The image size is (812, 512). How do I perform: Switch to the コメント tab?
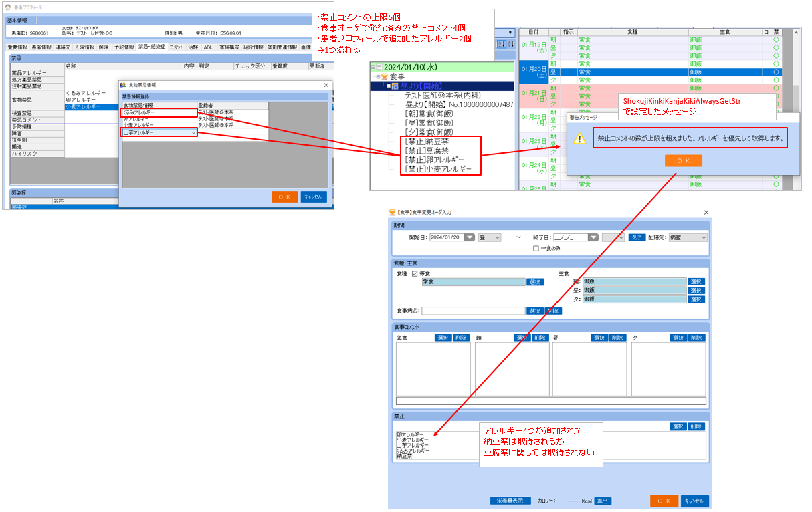pyautogui.click(x=177, y=47)
